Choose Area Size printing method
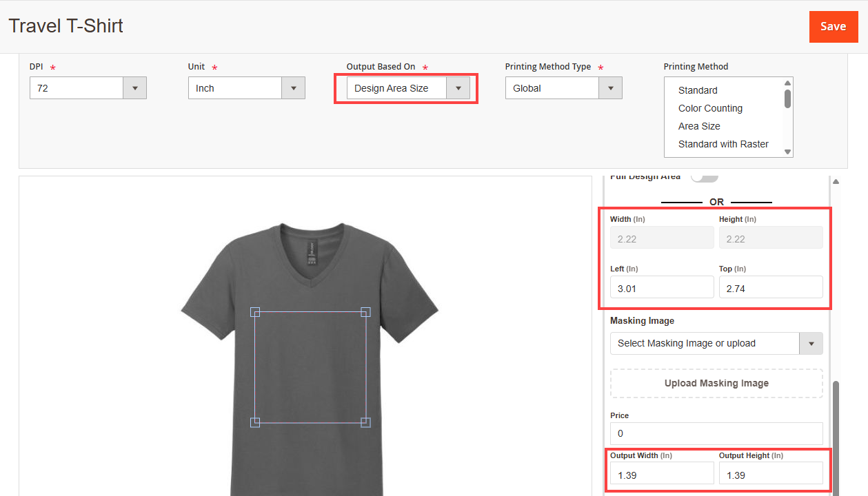 [699, 126]
